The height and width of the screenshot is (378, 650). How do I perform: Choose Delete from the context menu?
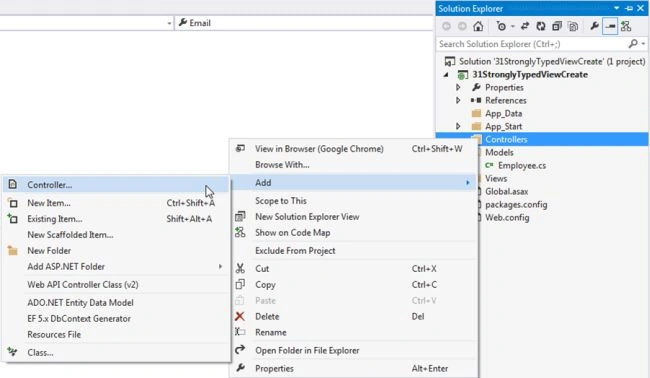click(x=353, y=317)
